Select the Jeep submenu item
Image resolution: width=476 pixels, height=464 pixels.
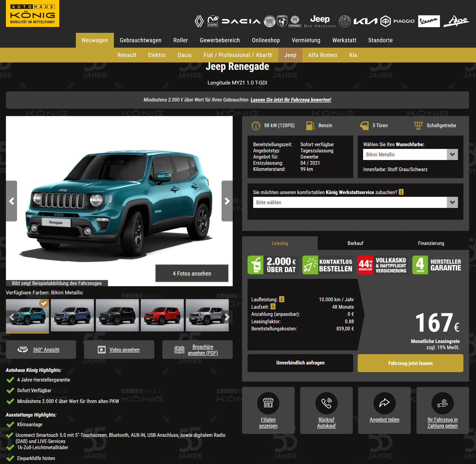click(290, 55)
